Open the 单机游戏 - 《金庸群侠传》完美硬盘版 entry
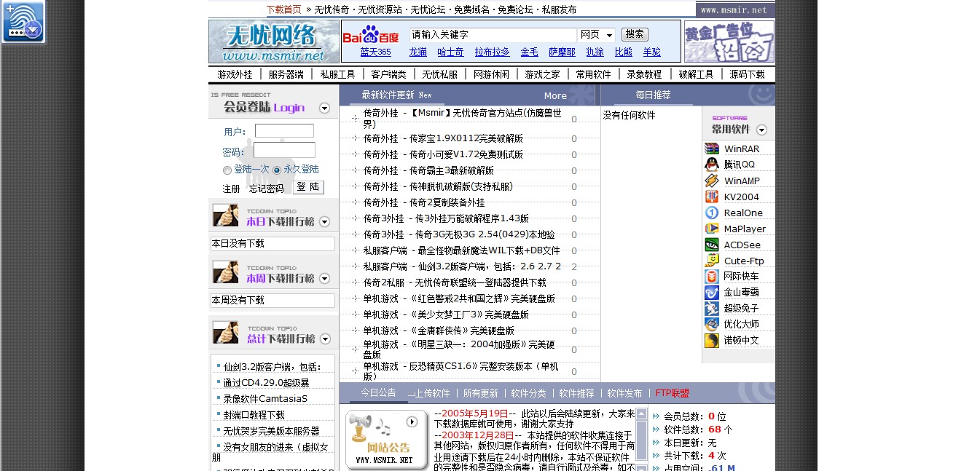 [x=439, y=331]
